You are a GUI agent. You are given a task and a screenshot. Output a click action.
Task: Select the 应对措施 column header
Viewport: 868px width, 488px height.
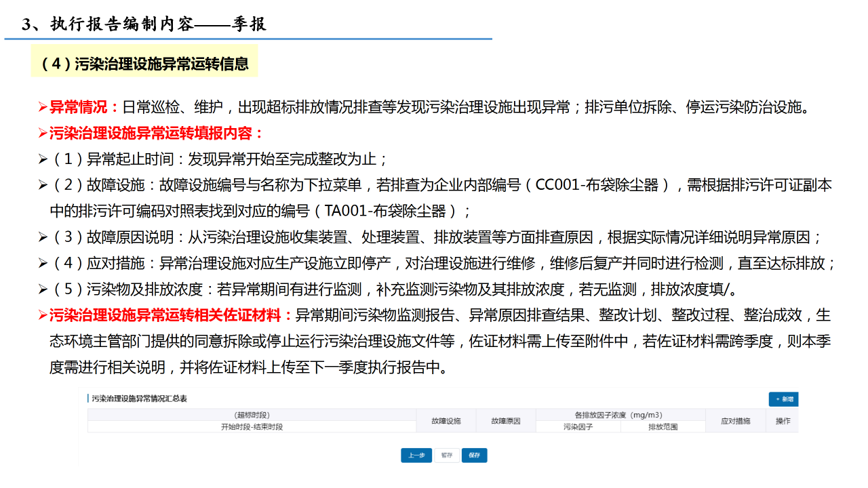pos(735,421)
